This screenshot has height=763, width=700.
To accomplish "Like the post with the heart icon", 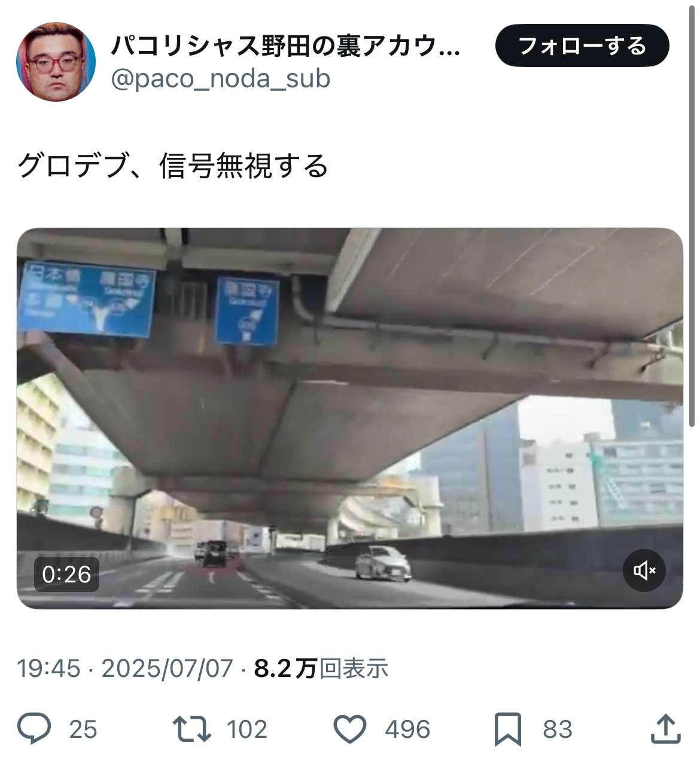I will [349, 730].
